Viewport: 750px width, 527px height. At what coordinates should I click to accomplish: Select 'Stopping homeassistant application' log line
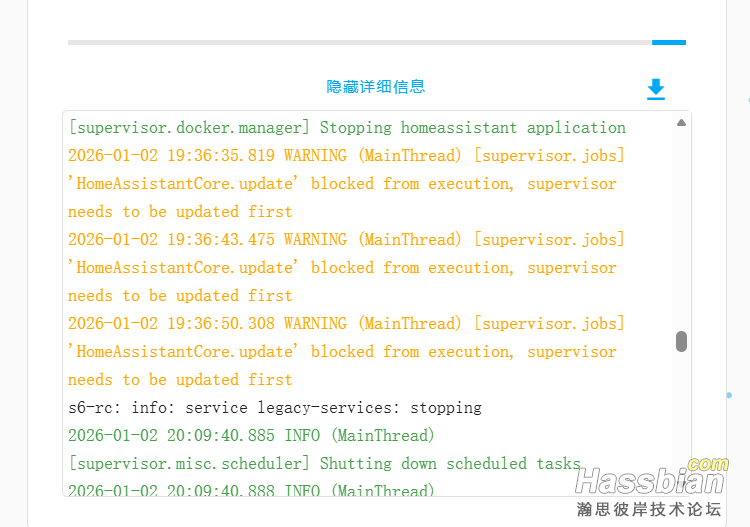pos(347,128)
